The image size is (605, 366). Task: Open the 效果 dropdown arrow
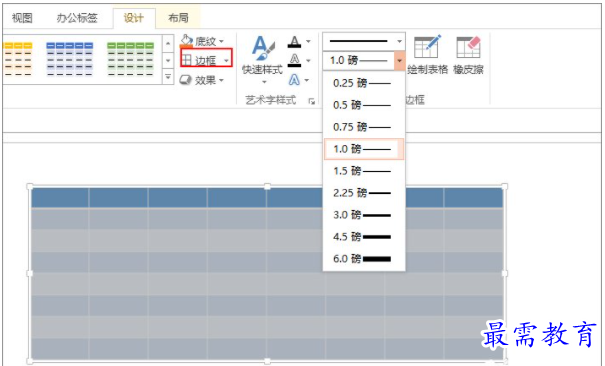[221, 80]
